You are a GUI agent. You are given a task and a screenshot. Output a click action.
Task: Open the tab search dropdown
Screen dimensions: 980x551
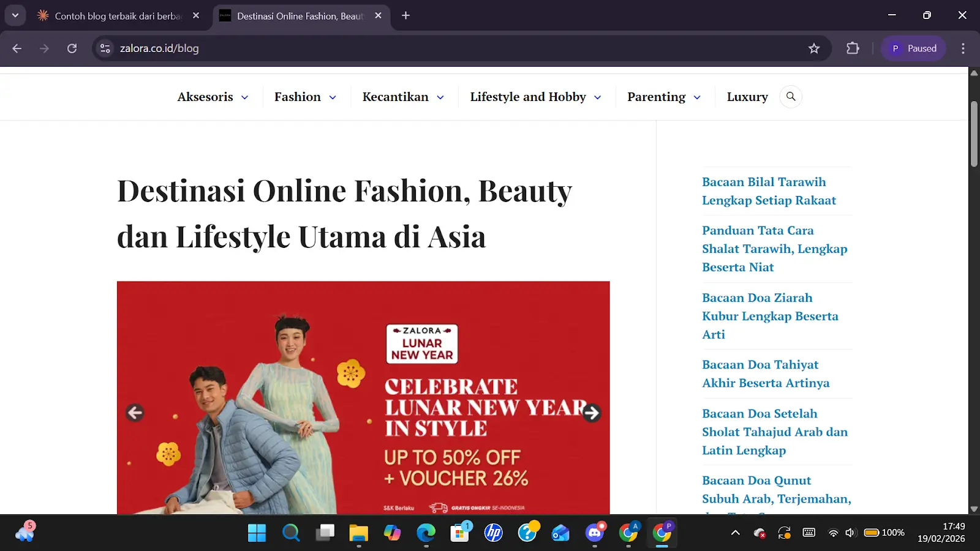click(x=15, y=15)
